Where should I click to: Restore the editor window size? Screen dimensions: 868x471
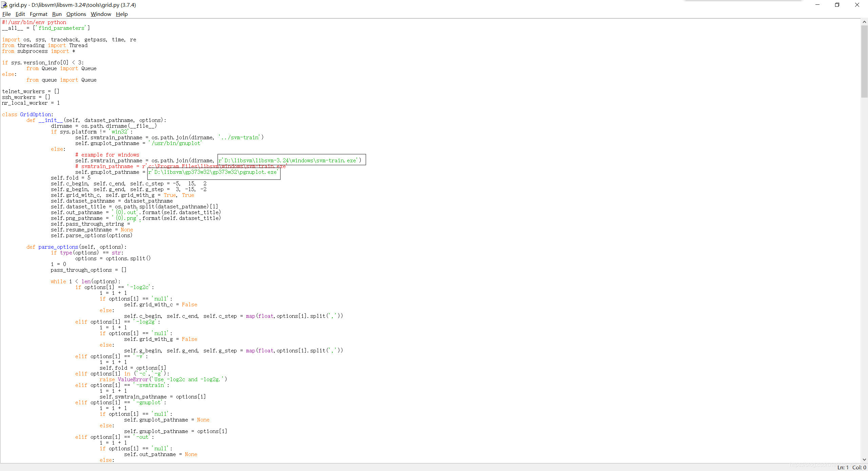(837, 5)
